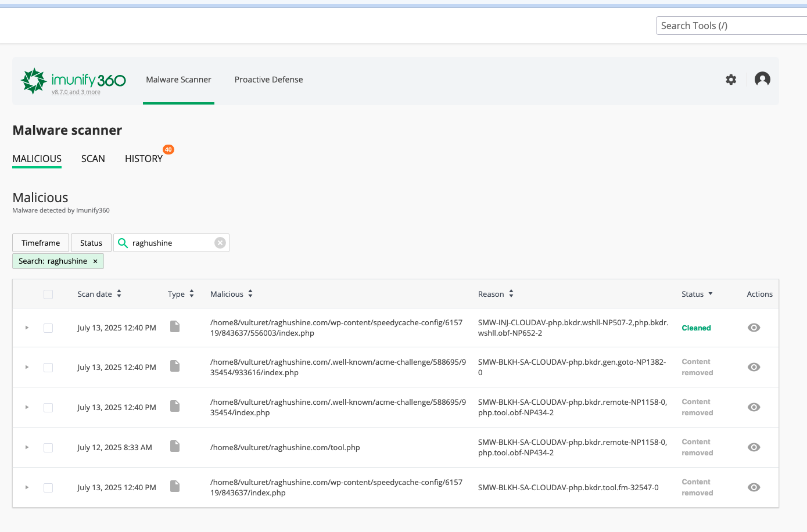Clear the raghushine search field
This screenshot has width=807, height=532.
(x=220, y=243)
